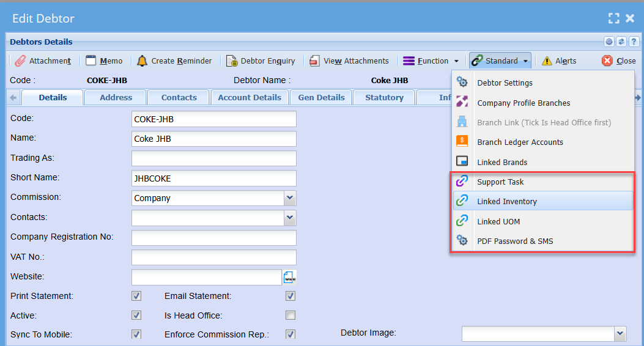644x346 pixels.
Task: Enable the Is Head Office checkbox
Action: click(x=291, y=315)
